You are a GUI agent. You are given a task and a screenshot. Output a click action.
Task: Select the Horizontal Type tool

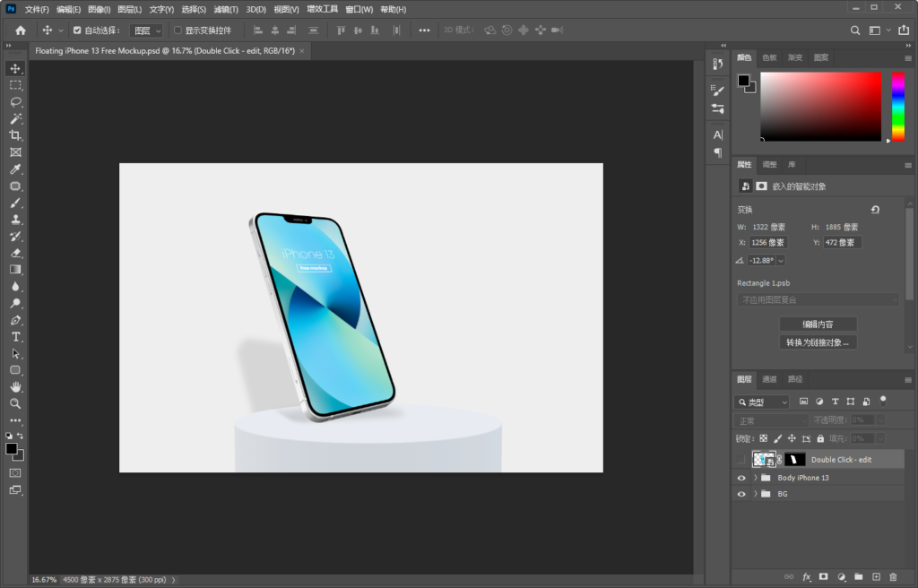15,337
